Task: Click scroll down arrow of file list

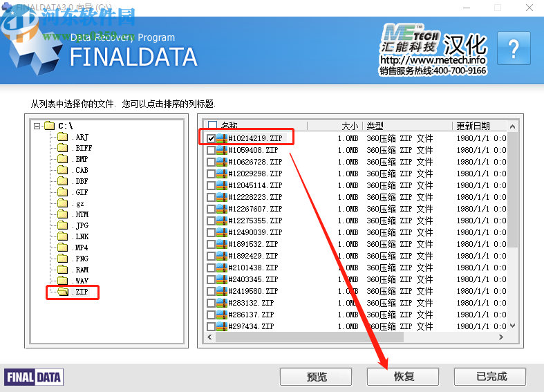Action: tap(512, 326)
